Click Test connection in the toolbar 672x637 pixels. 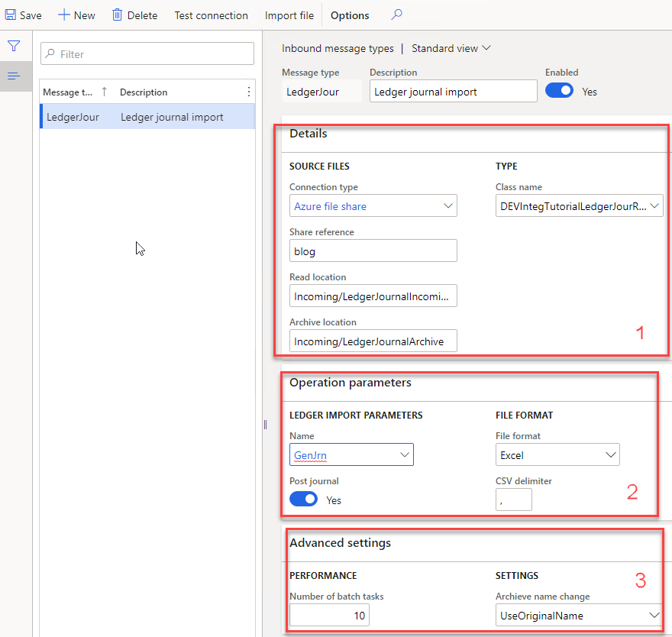(x=211, y=15)
